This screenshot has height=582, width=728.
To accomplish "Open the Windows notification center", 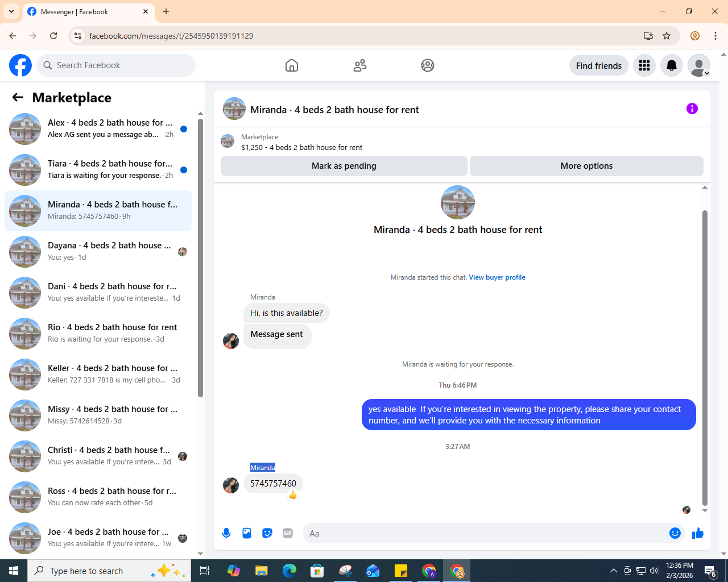I will point(710,571).
